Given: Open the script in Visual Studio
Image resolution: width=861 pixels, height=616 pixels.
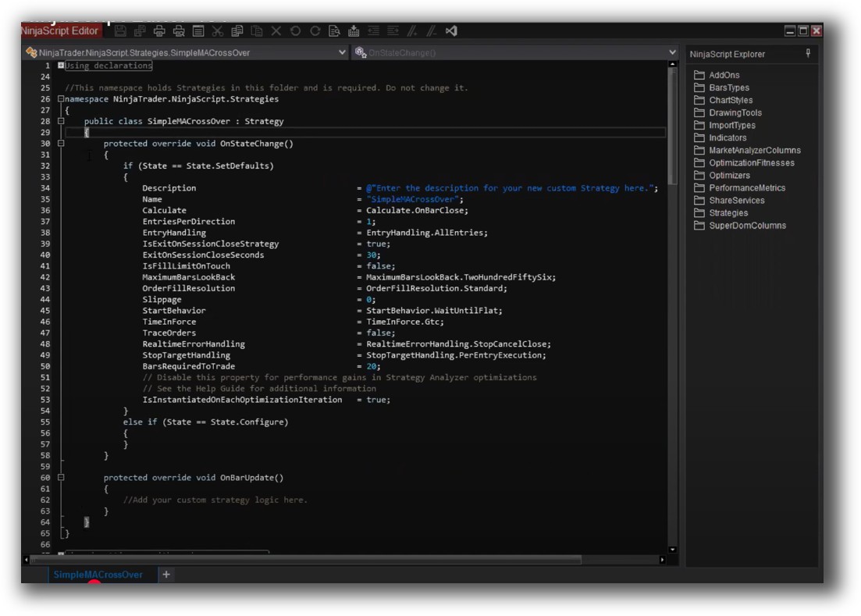Looking at the screenshot, I should click(451, 31).
